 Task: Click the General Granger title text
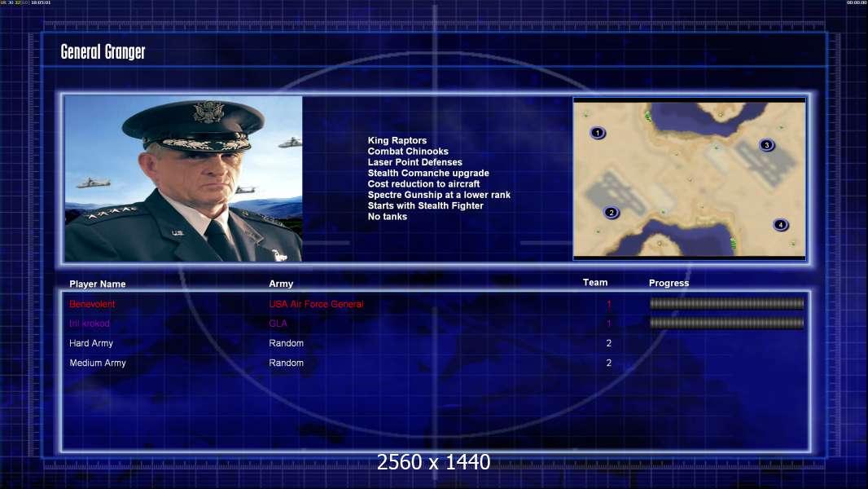coord(103,52)
